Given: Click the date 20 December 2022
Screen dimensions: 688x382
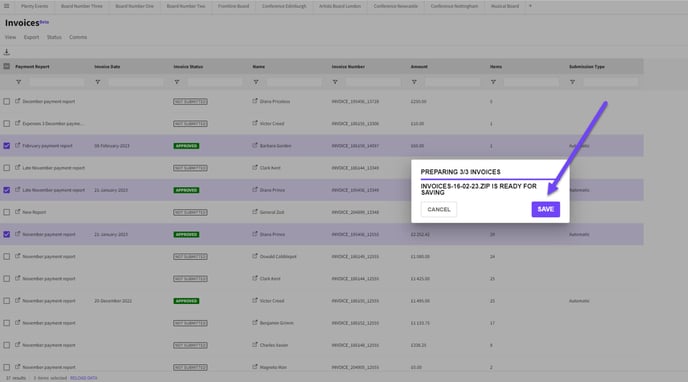Looking at the screenshot, I should [x=113, y=301].
